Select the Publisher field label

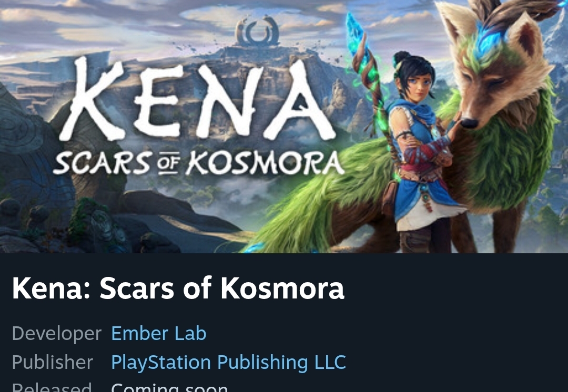coord(53,363)
